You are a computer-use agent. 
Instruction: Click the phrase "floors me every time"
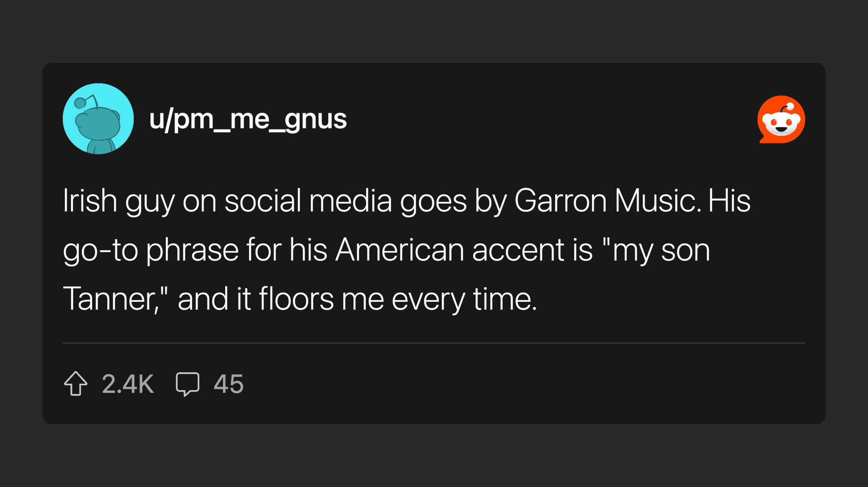coord(397,299)
